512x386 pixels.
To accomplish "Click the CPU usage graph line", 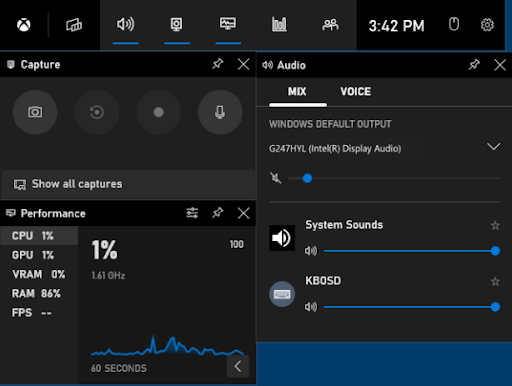I will pyautogui.click(x=167, y=346).
